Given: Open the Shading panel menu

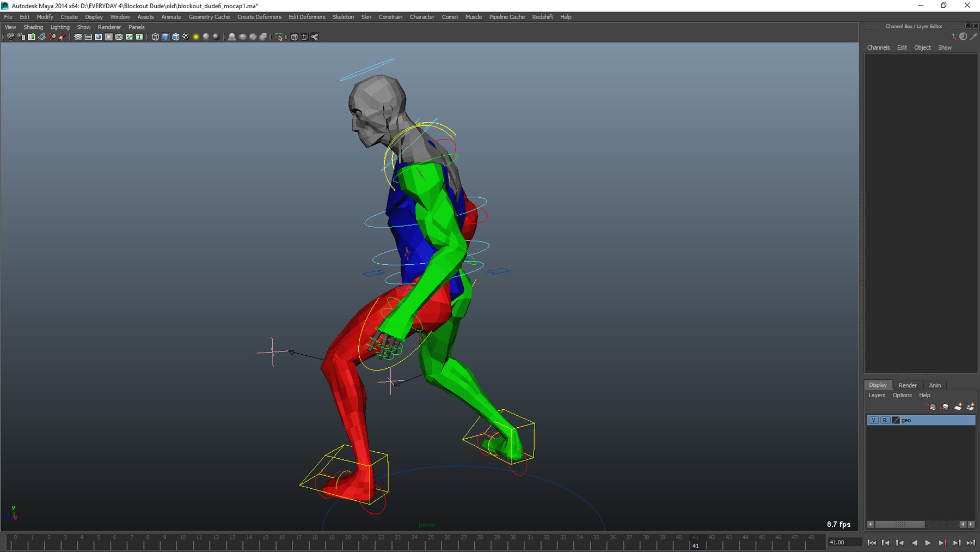Looking at the screenshot, I should [33, 27].
